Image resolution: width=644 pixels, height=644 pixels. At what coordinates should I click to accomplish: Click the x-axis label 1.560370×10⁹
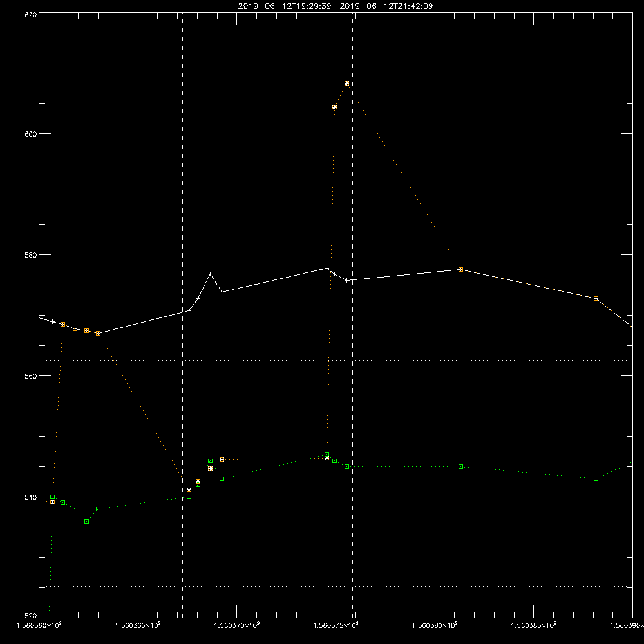pyautogui.click(x=236, y=625)
